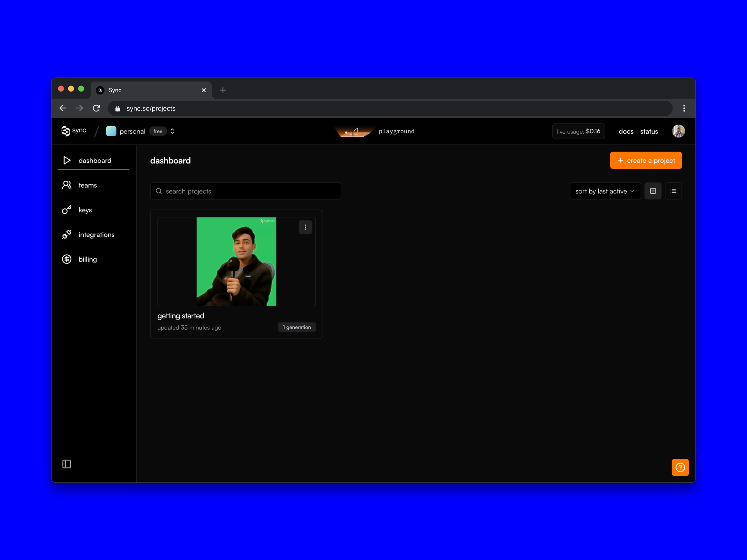Toggle sidebar collapse panel button

click(x=67, y=464)
